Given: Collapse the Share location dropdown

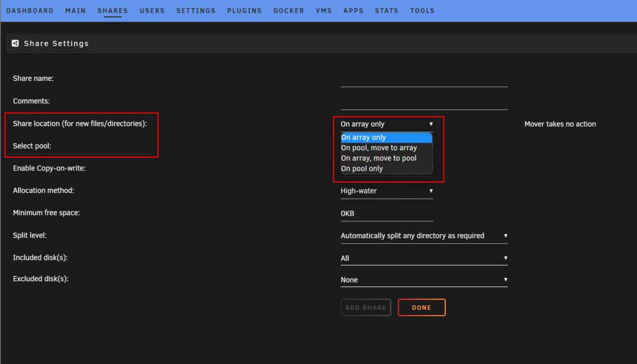Looking at the screenshot, I should (x=387, y=124).
